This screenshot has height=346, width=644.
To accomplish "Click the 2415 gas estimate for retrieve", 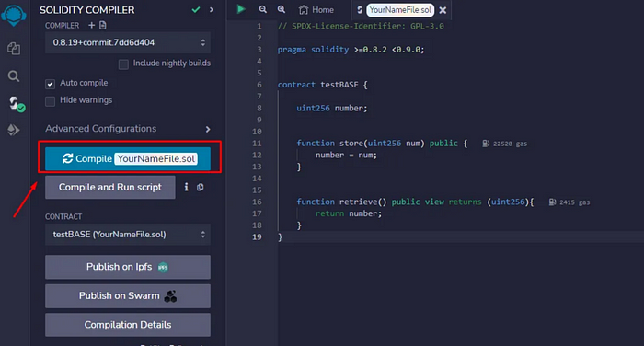I will [x=569, y=202].
